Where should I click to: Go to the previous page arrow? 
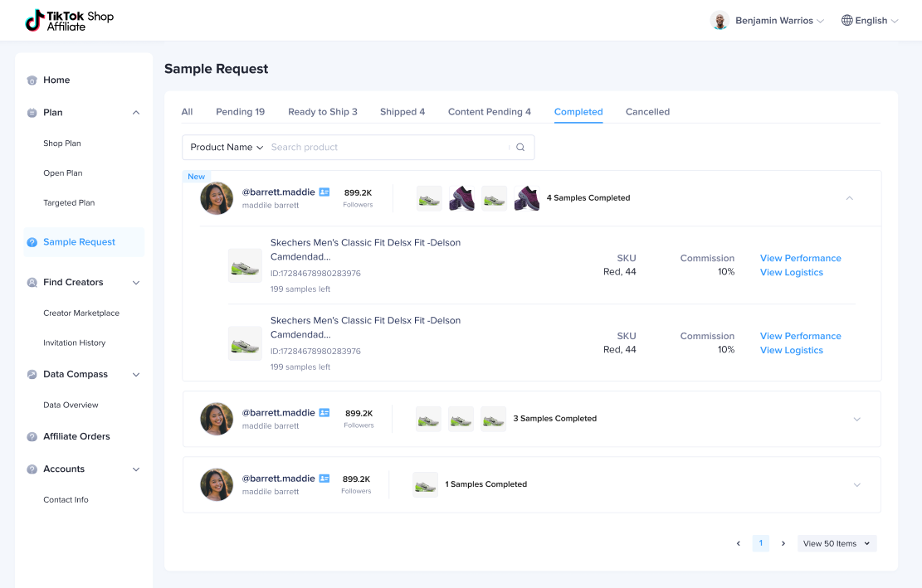(x=739, y=544)
